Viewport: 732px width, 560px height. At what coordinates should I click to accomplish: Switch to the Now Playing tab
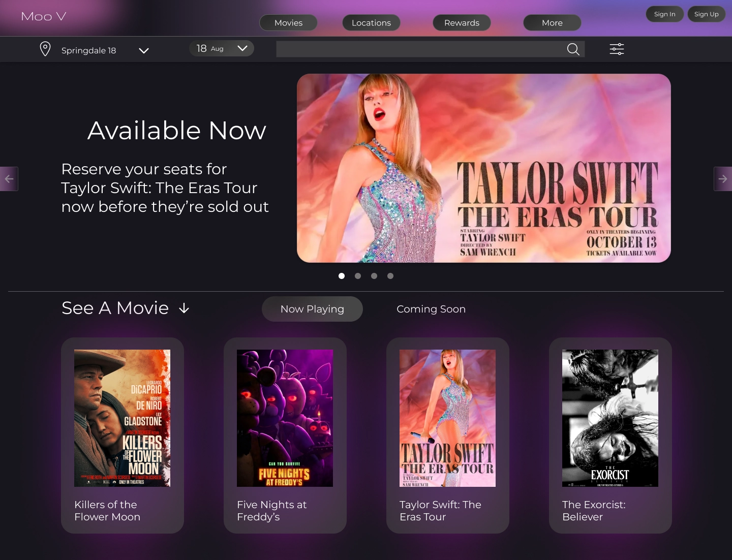tap(312, 309)
